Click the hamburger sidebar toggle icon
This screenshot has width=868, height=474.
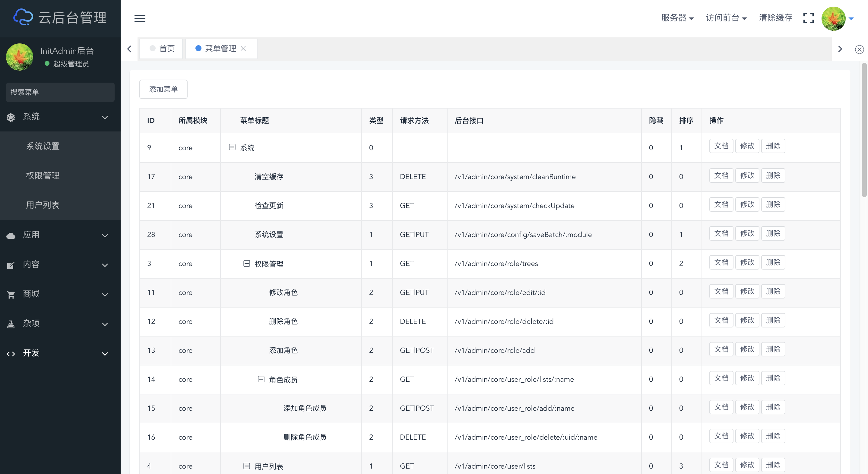140,18
